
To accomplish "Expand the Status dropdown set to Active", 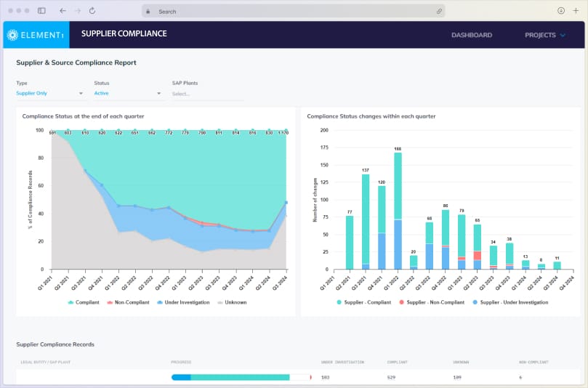I will 127,94.
